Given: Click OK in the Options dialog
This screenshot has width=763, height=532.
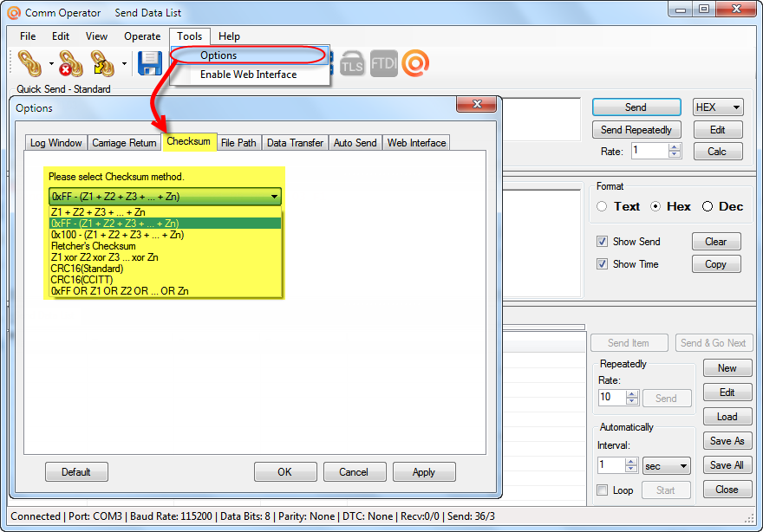Looking at the screenshot, I should pyautogui.click(x=285, y=472).
